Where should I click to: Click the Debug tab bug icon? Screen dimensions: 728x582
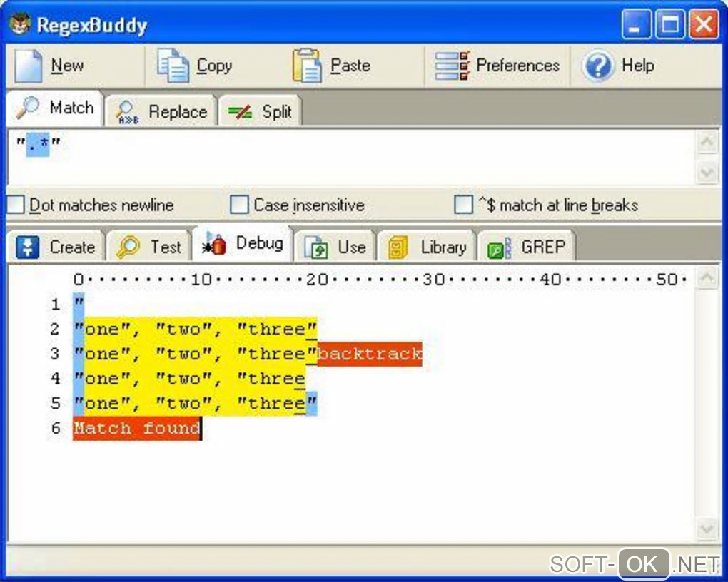(215, 244)
